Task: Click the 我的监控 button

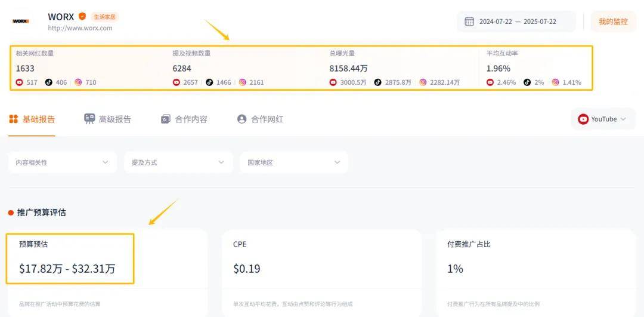Action: point(613,21)
